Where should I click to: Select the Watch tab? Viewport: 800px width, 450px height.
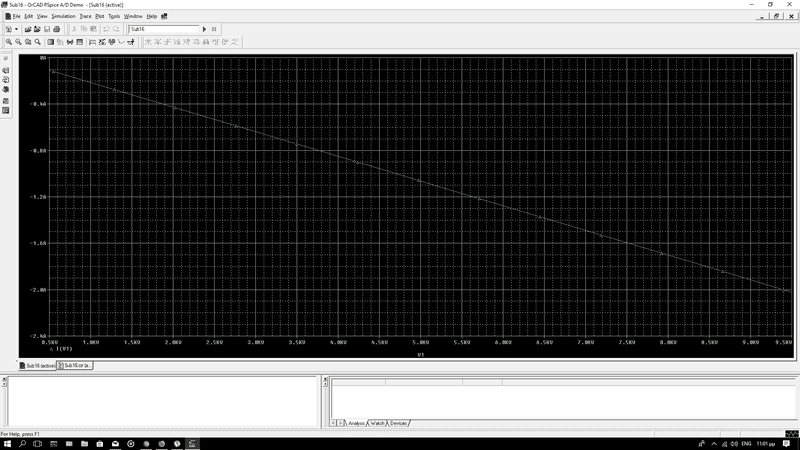pos(377,423)
